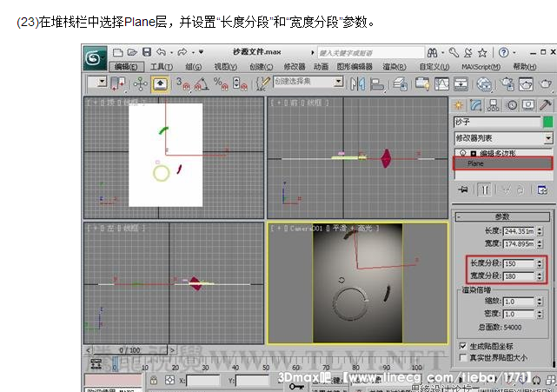
Task: Switch to the Create command panel tab
Action: coord(458,105)
